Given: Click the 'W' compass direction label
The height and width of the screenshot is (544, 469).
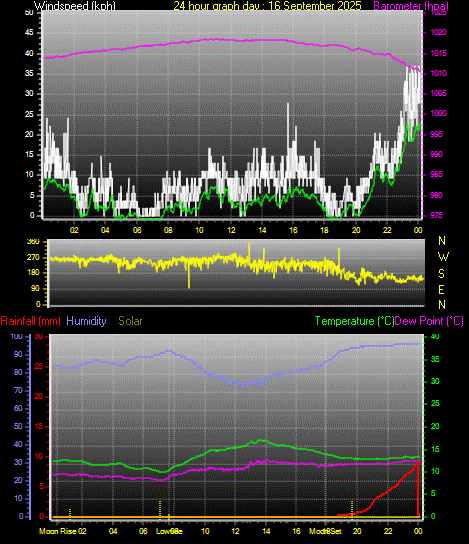Looking at the screenshot, I should point(443,257).
